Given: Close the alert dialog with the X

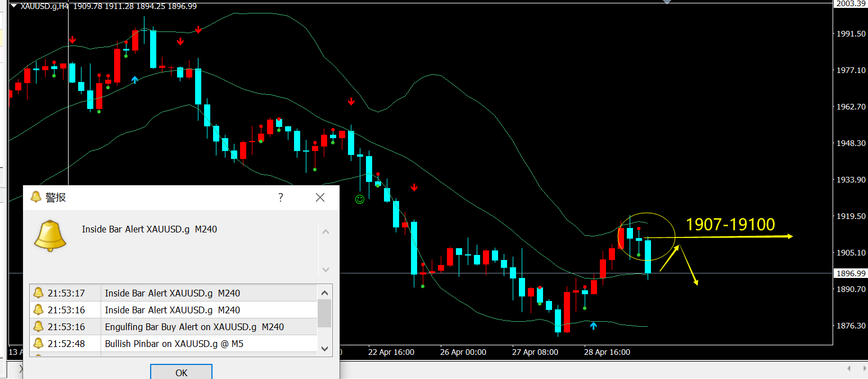Looking at the screenshot, I should coord(320,197).
